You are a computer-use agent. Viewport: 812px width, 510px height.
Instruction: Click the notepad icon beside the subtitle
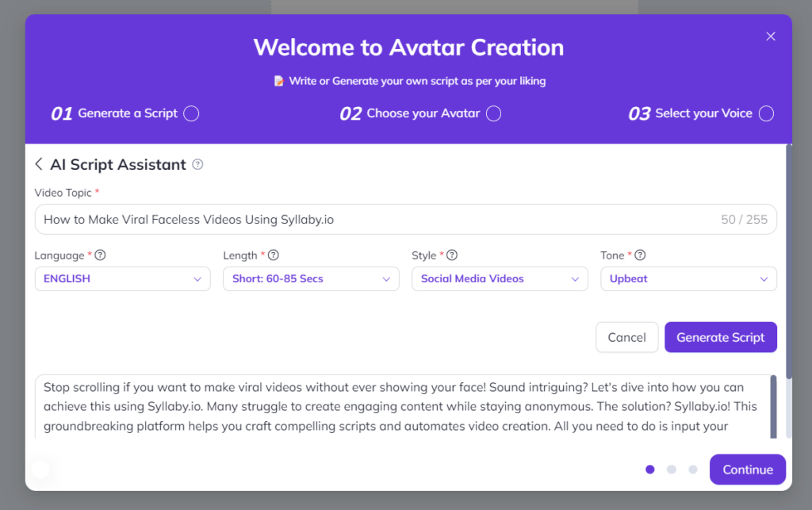pos(278,81)
